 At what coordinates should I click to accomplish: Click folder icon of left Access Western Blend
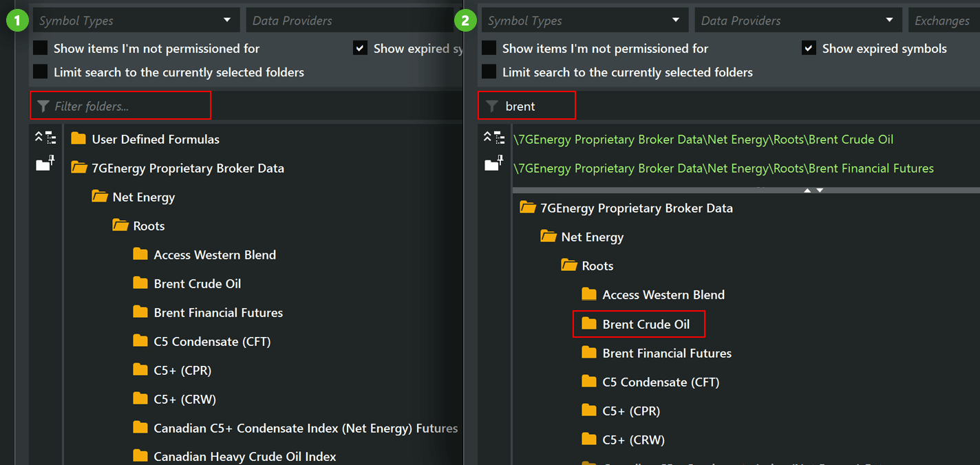click(x=140, y=255)
